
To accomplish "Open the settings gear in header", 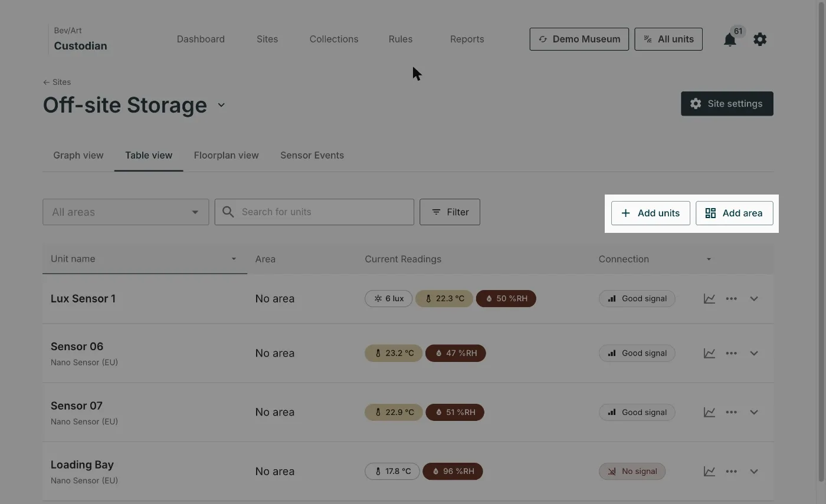I will [x=760, y=39].
